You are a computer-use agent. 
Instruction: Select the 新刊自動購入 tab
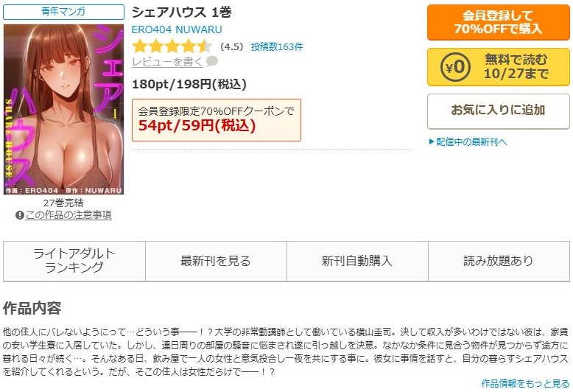coord(357,261)
